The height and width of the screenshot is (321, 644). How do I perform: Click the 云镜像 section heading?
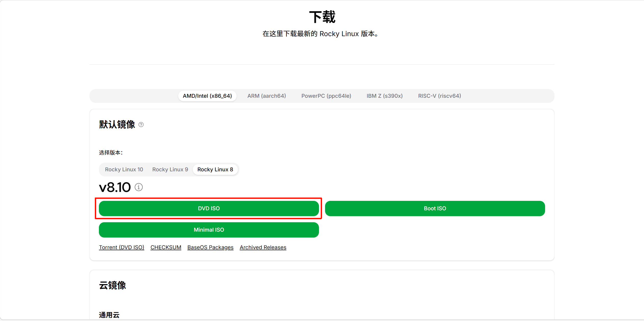click(x=112, y=285)
